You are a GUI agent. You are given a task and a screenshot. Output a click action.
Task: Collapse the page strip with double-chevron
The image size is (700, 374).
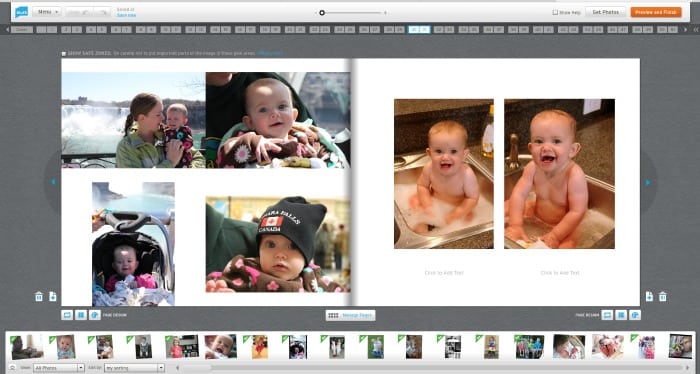click(x=696, y=30)
